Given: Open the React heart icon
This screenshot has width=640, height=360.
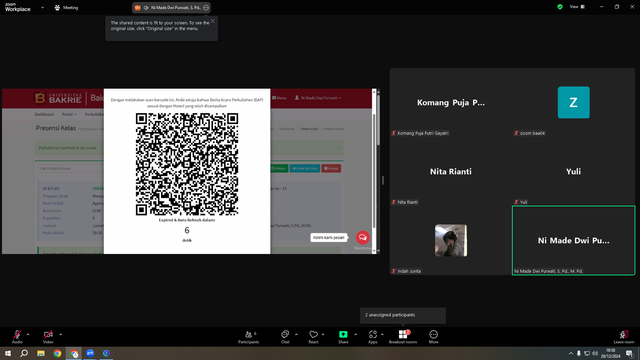Looking at the screenshot, I should tap(313, 334).
